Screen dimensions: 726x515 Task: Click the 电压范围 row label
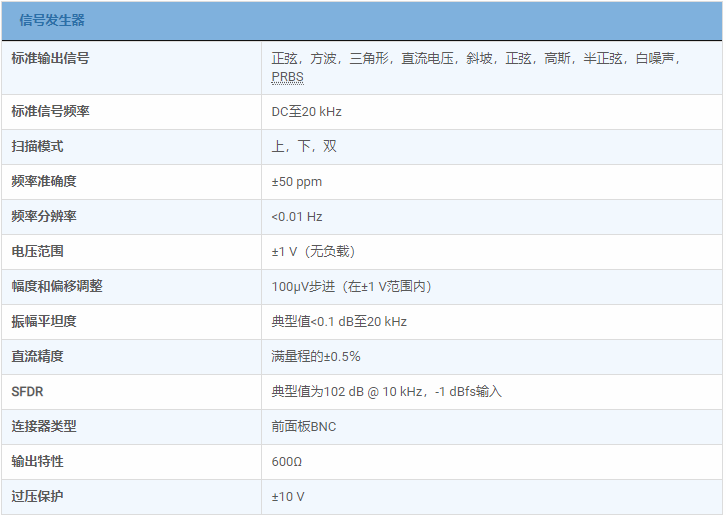coord(37,251)
